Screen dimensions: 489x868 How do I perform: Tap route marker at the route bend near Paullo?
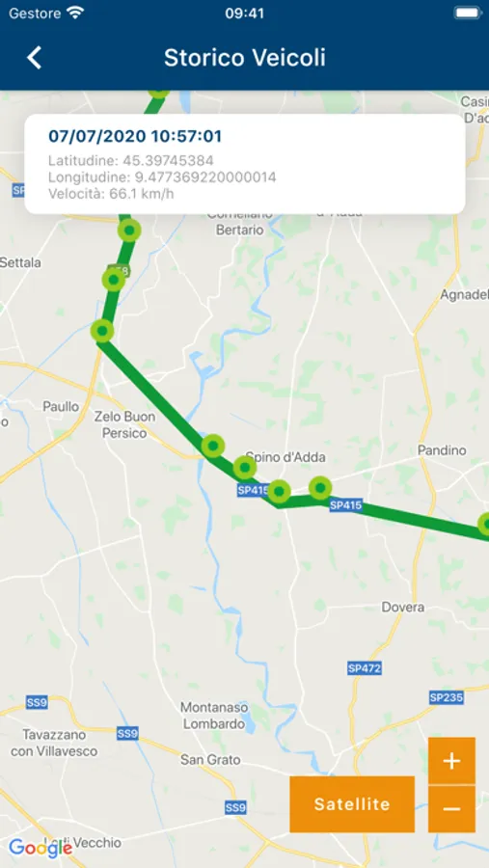pos(102,331)
